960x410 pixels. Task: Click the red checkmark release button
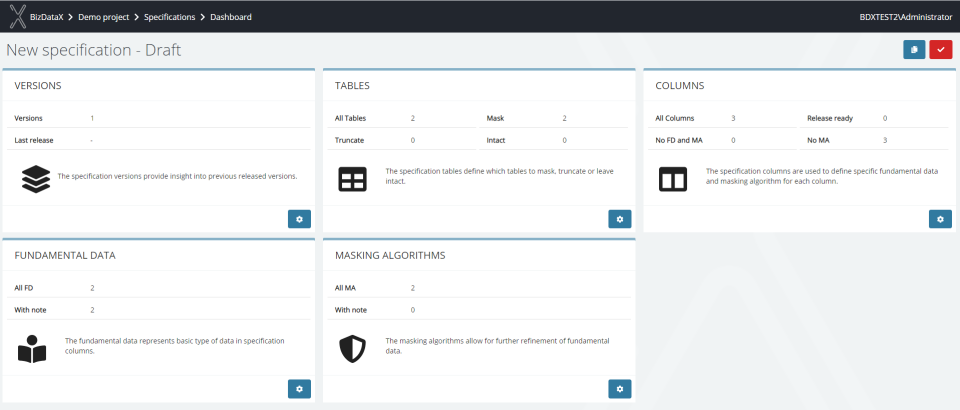click(x=940, y=50)
